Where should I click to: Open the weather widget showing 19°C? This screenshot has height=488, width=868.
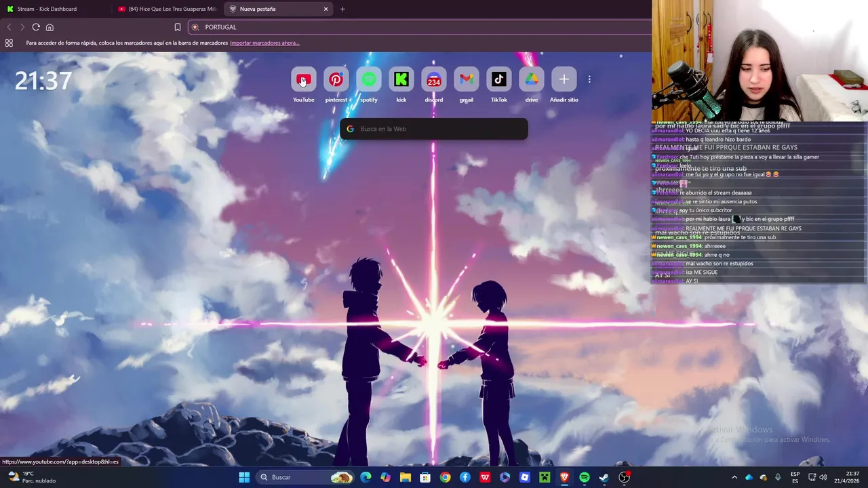click(x=31, y=477)
